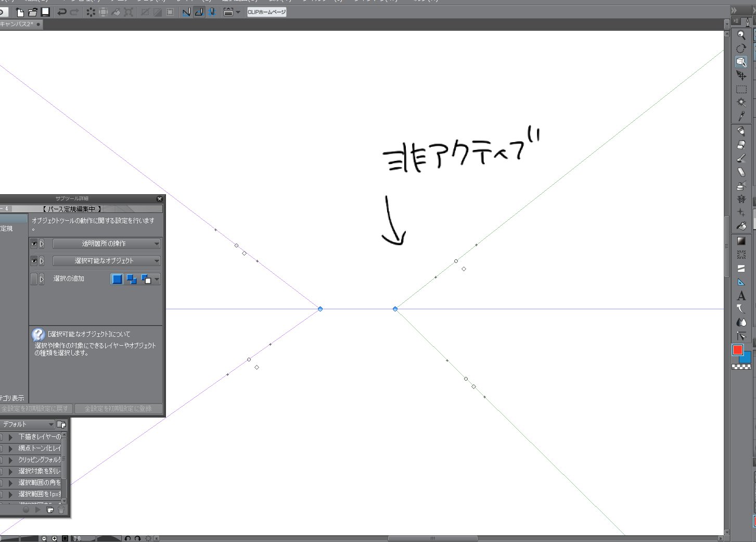Toggle the snap to special ruler icon
Image resolution: width=756 pixels, height=542 pixels.
click(199, 12)
